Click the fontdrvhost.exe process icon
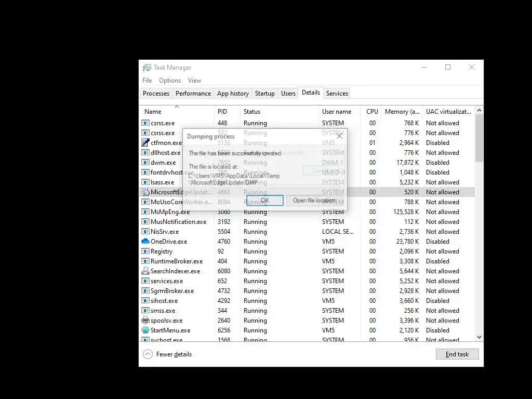Screen dimensions: 532x399 point(145,172)
